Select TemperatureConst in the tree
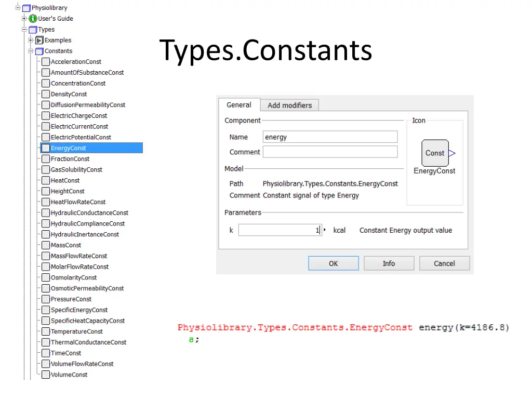 [x=77, y=332]
